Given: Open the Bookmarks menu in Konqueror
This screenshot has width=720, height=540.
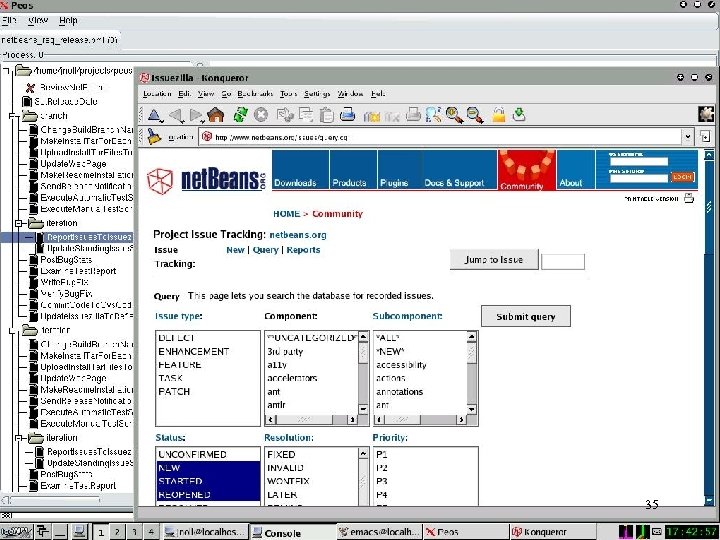Looking at the screenshot, I should pos(255,94).
